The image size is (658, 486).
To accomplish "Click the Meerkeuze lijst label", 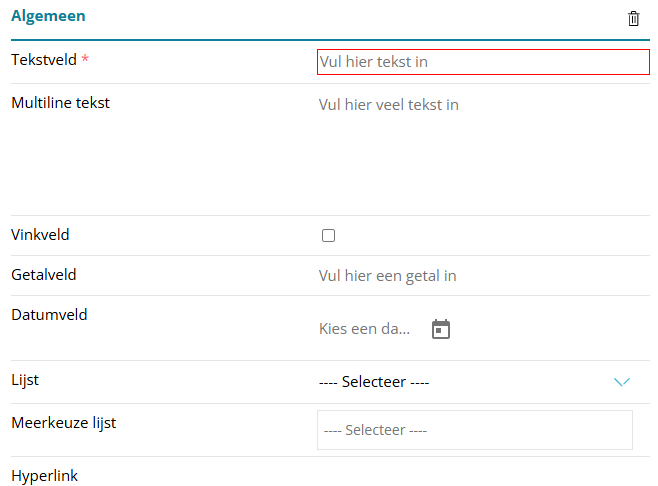I will tap(64, 423).
